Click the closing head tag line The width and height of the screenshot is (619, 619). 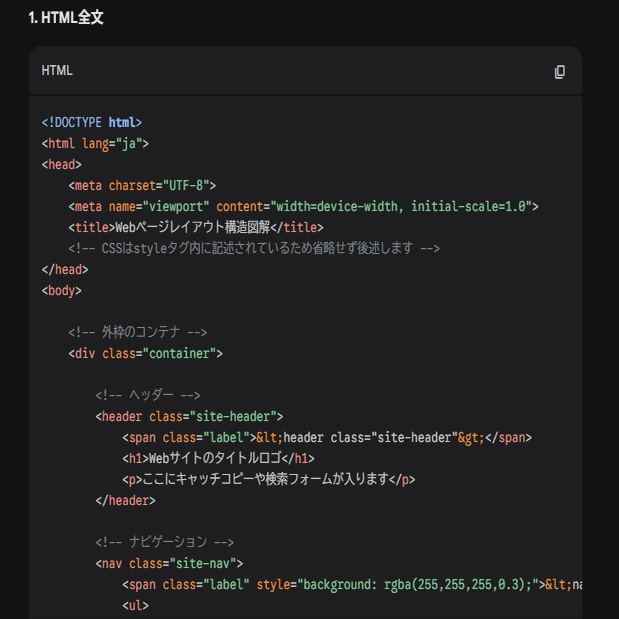click(x=65, y=269)
